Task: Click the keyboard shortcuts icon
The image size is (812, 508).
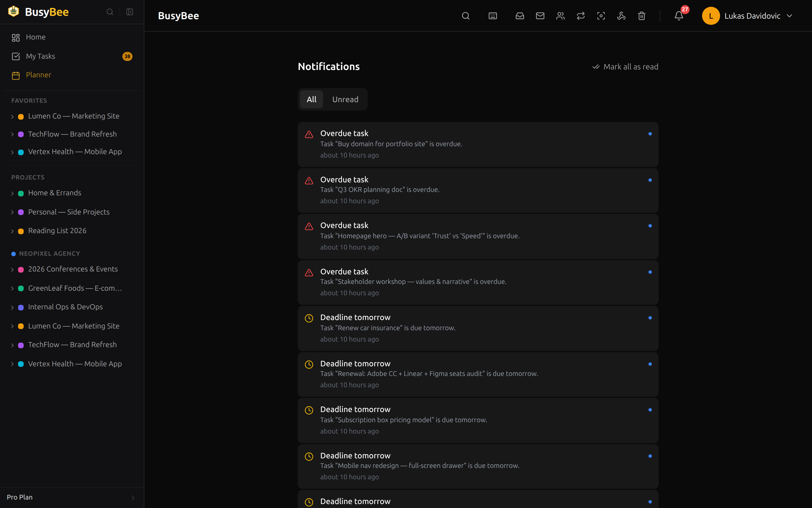Action: click(493, 16)
